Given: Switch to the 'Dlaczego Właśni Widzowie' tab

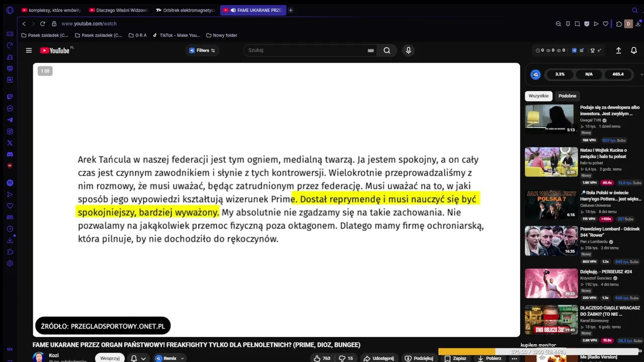Looking at the screenshot, I should click(118, 10).
